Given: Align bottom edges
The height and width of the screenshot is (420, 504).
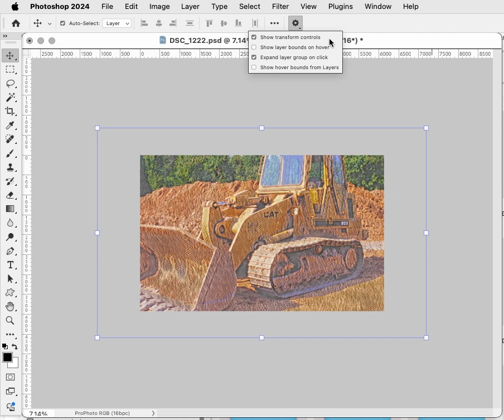Looking at the screenshot, I should click(x=238, y=23).
